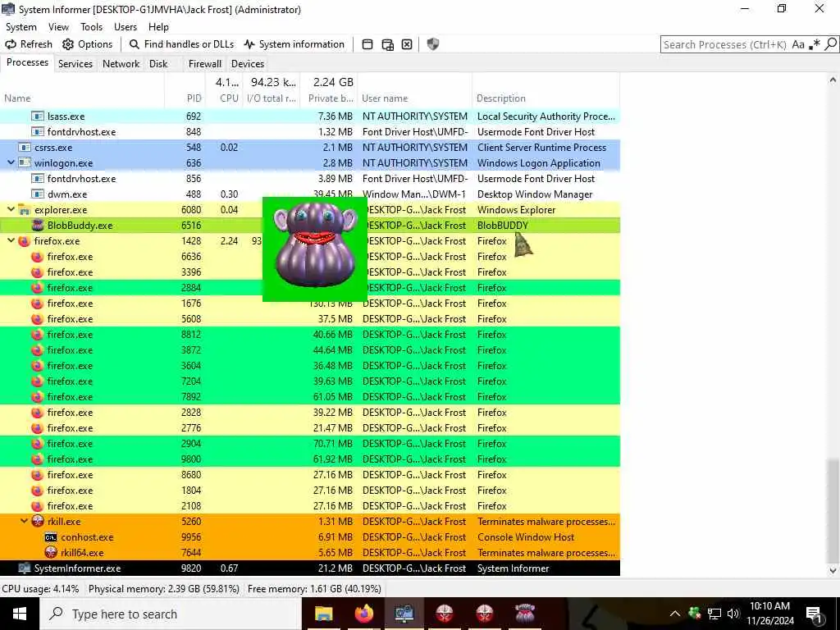This screenshot has height=630, width=840.
Task: Open File Explorer from taskbar
Action: 324,614
